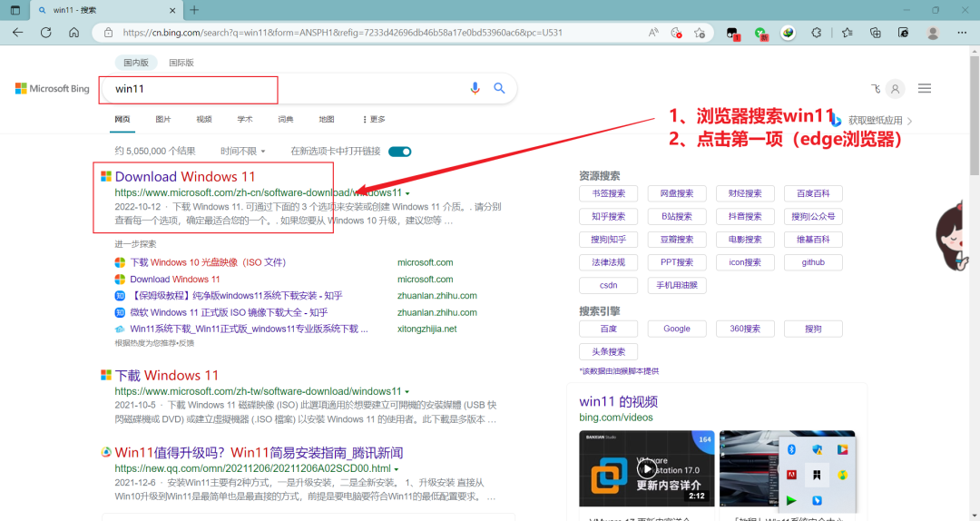Click the globe extension icon in toolbar
This screenshot has height=521, width=980.
point(789,33)
